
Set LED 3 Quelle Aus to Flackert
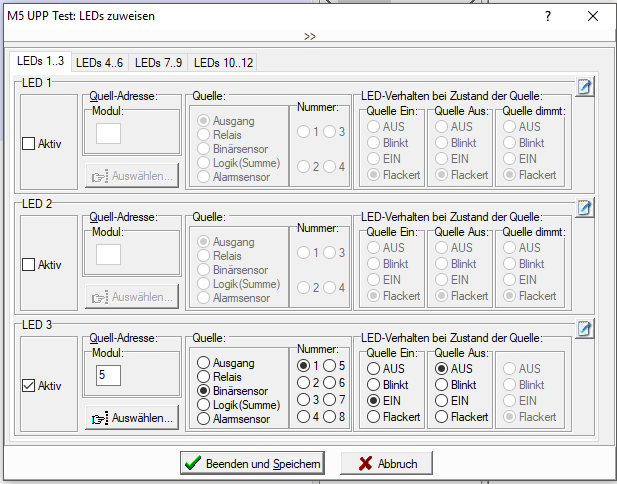coord(441,417)
